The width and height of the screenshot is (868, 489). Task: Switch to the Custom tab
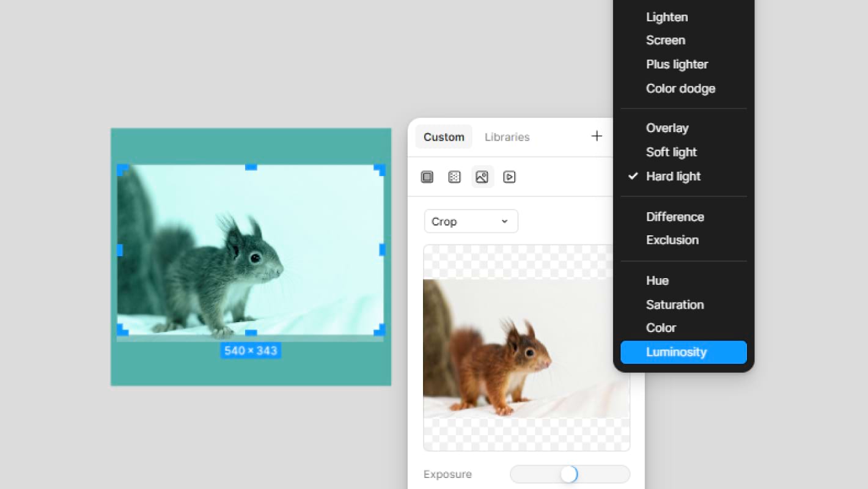[444, 137]
